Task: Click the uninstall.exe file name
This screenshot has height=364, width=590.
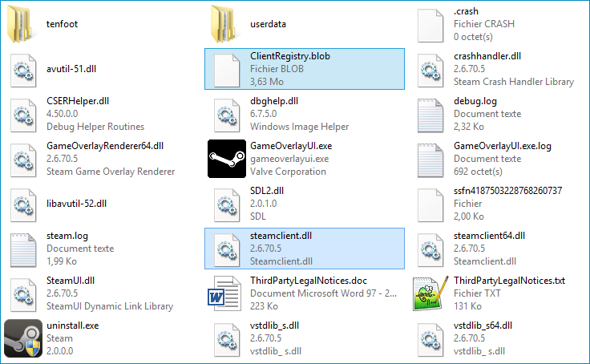Action: pos(72,326)
